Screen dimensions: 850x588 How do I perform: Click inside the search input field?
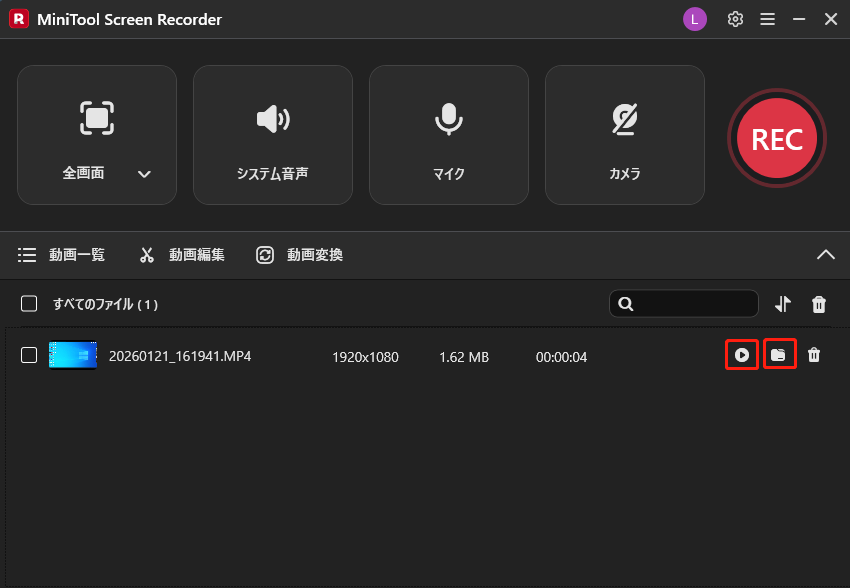point(690,304)
